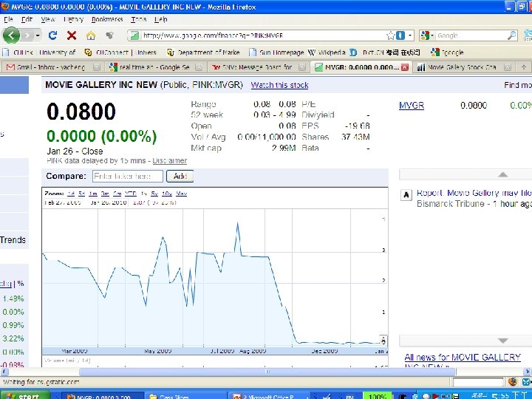Screen dimensions: 532x399
Task: Open a new tab with the plus button
Action: [x=524, y=67]
